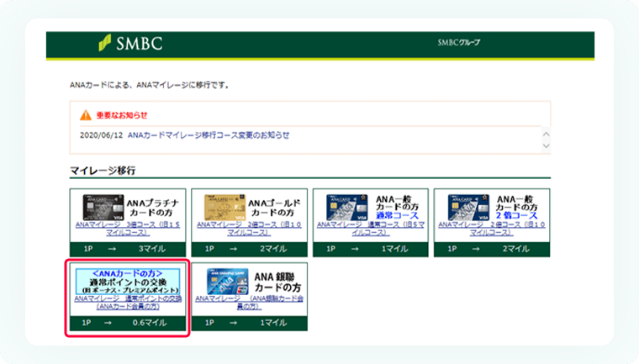Open ANA一般カード 2倍コース(旧10マイルコース) link
The image size is (639, 364).
[x=492, y=229]
